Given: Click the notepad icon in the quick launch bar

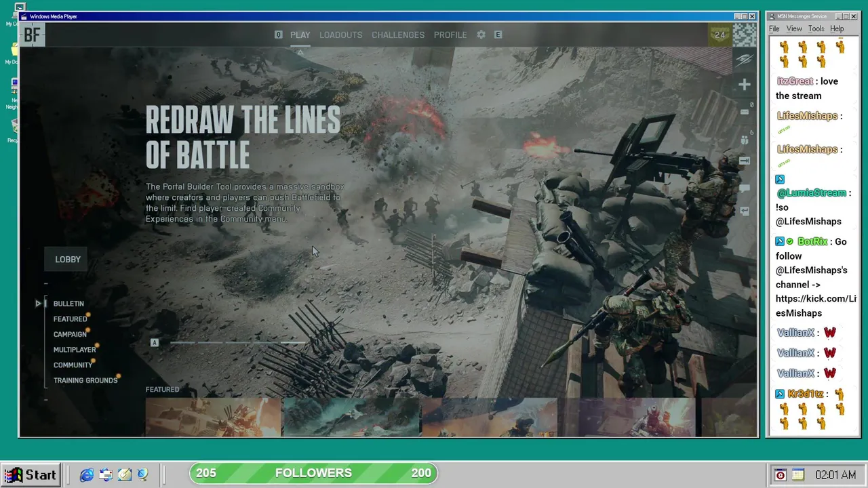Looking at the screenshot, I should 124,474.
